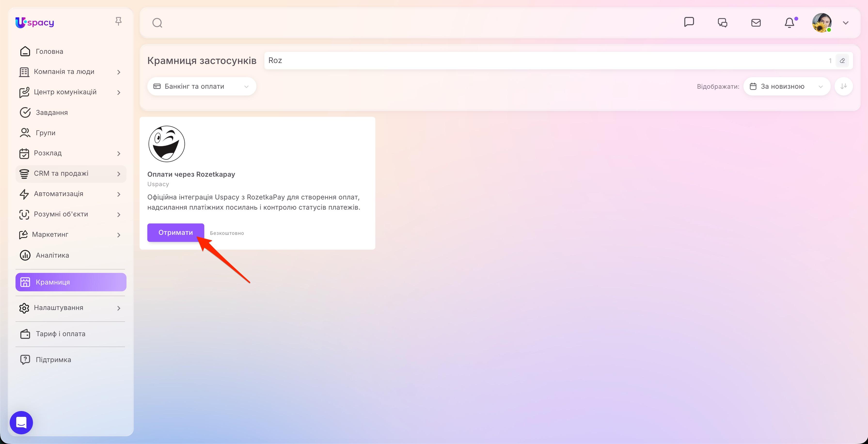The width and height of the screenshot is (868, 444).
Task: Go to Головна in the sidebar
Action: pyautogui.click(x=71, y=52)
